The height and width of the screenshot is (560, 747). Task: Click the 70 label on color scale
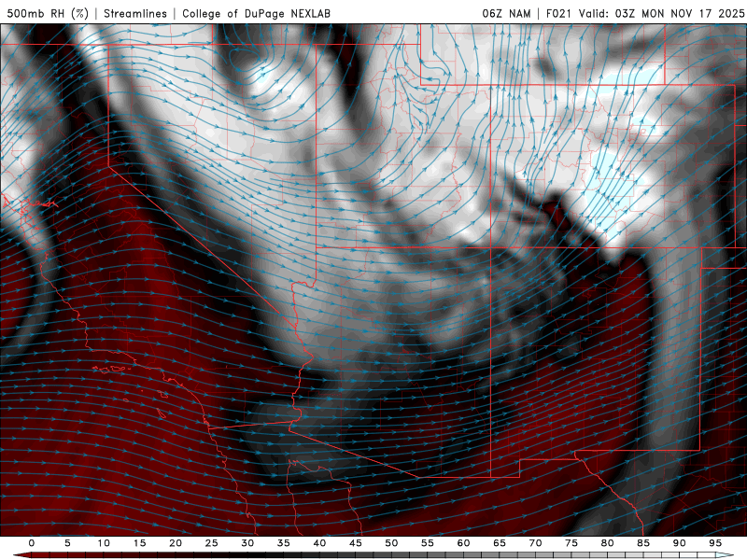tap(535, 543)
